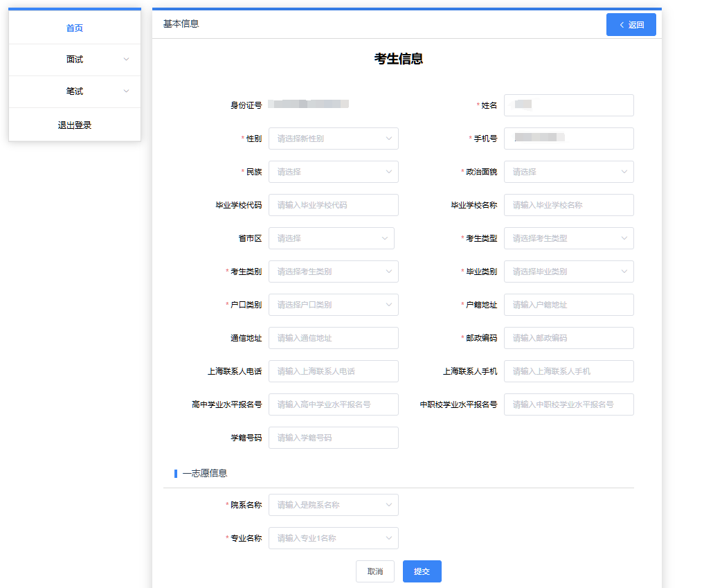Choose from the 考生类型 dropdown
Viewport: 704px width, 588px height.
click(x=568, y=238)
